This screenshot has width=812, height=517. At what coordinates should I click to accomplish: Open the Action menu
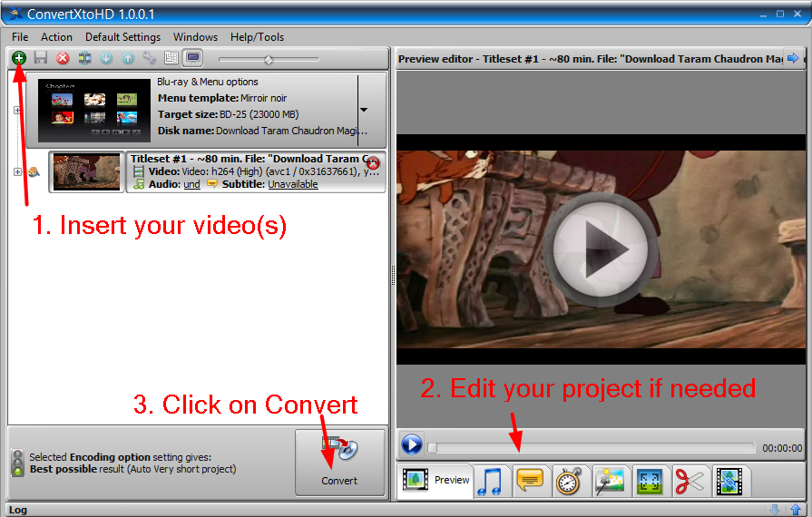(x=56, y=37)
